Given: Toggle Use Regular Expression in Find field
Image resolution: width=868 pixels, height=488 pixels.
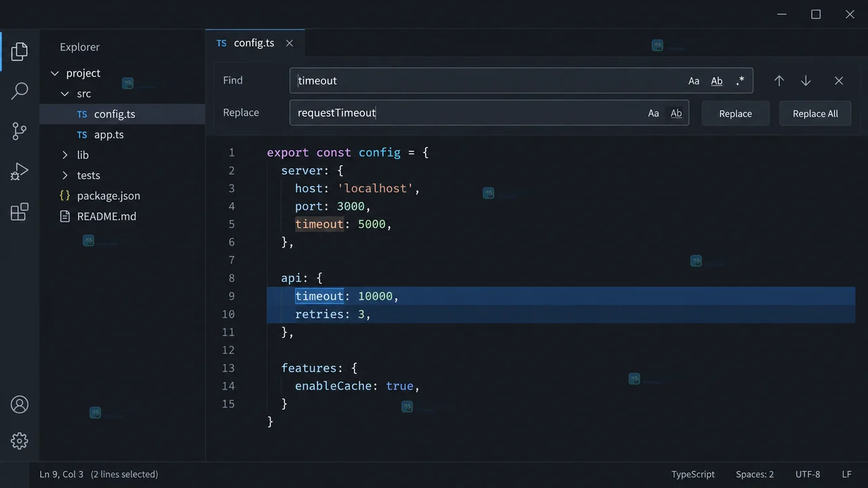Looking at the screenshot, I should (740, 81).
